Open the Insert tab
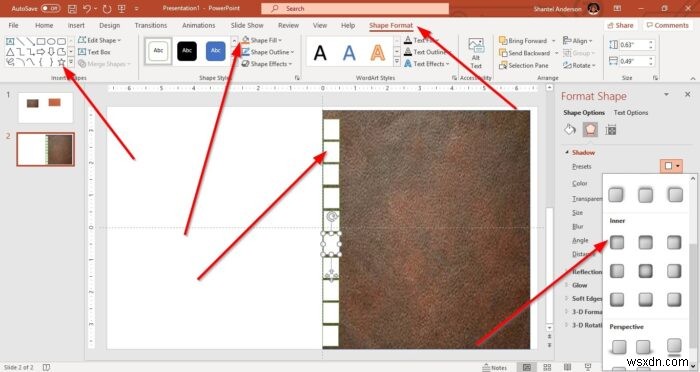 pos(76,25)
